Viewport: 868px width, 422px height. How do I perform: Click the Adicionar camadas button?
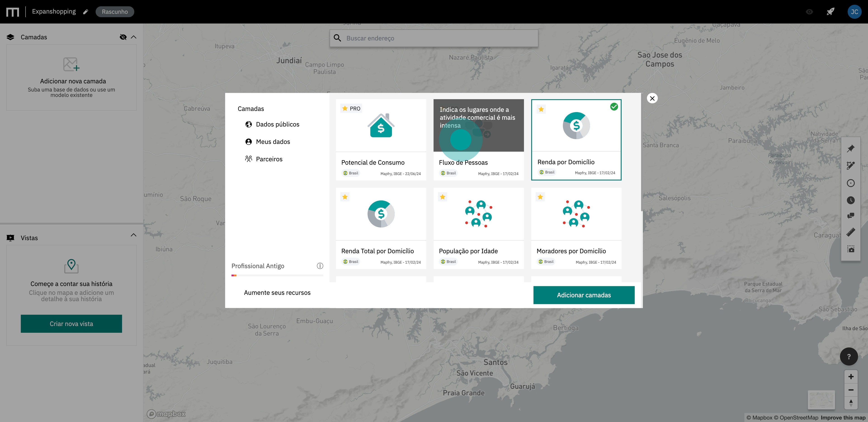pyautogui.click(x=583, y=295)
